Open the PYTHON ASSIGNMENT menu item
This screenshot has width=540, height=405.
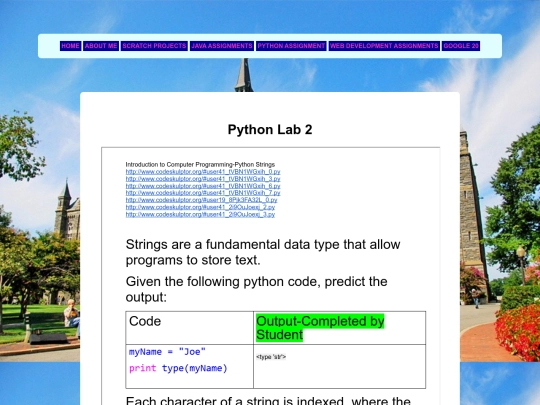click(x=291, y=46)
